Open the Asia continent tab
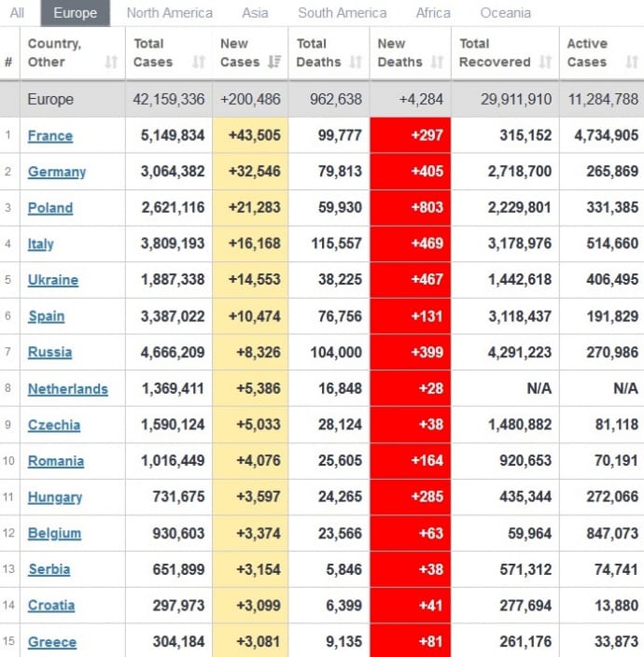This screenshot has height=657, width=644. point(255,13)
